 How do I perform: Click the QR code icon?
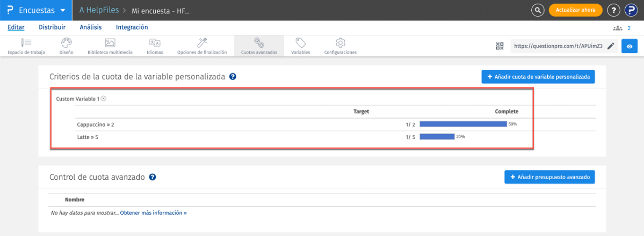500,46
